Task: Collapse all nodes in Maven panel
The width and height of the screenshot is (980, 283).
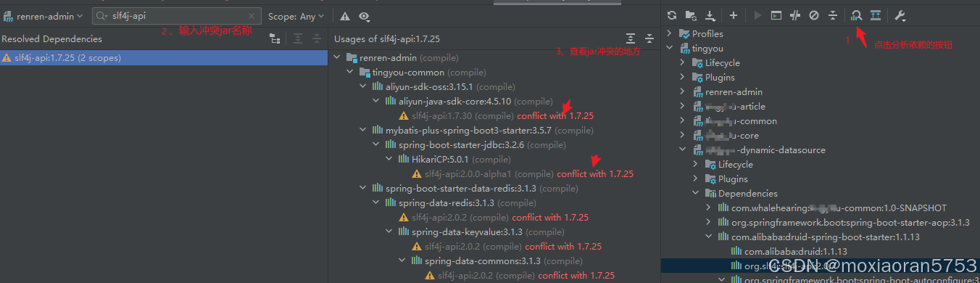Action: pos(833,15)
